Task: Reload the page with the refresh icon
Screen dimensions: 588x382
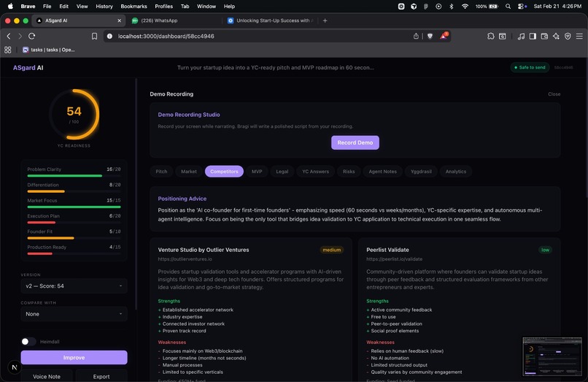Action: (x=32, y=36)
